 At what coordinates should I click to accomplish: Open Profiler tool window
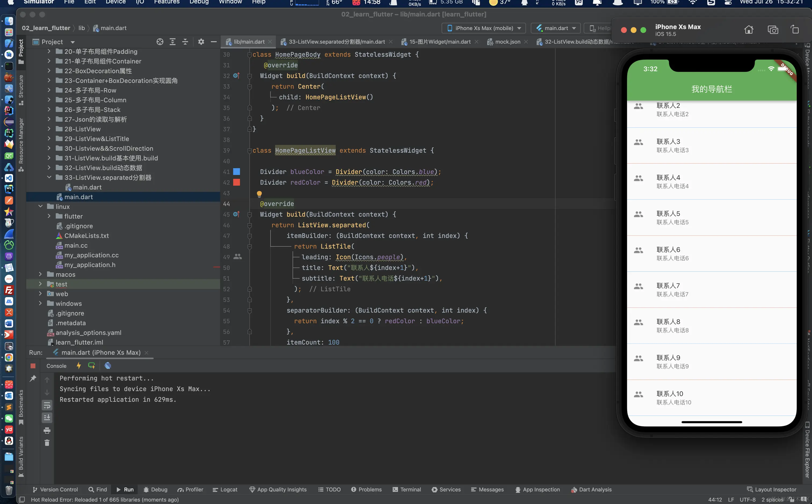pos(190,489)
